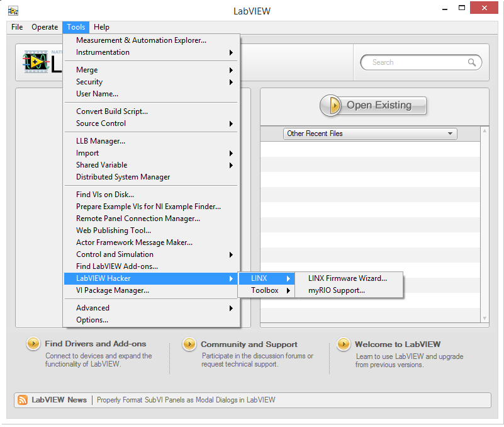Screen dimensions: 504x427
Task: Open myRIO Support...
Action: pos(349,290)
